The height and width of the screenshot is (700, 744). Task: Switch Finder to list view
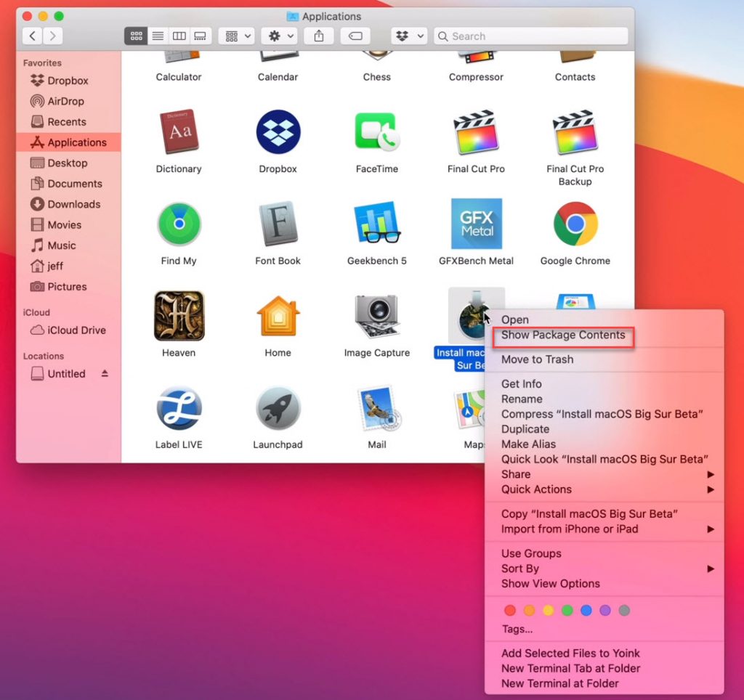tap(158, 36)
